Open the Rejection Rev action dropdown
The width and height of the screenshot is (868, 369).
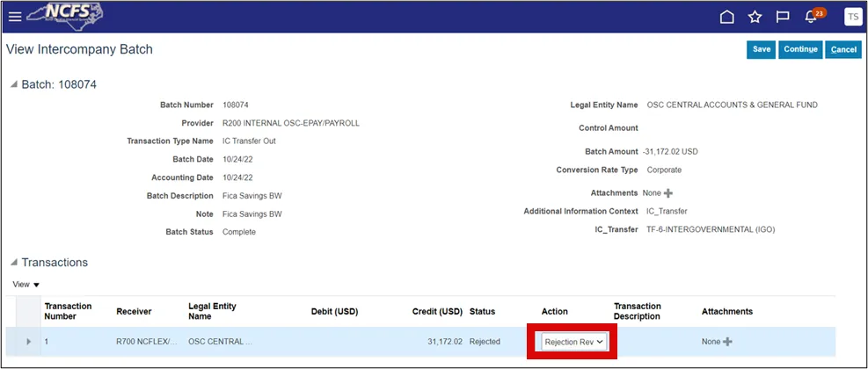(x=573, y=342)
